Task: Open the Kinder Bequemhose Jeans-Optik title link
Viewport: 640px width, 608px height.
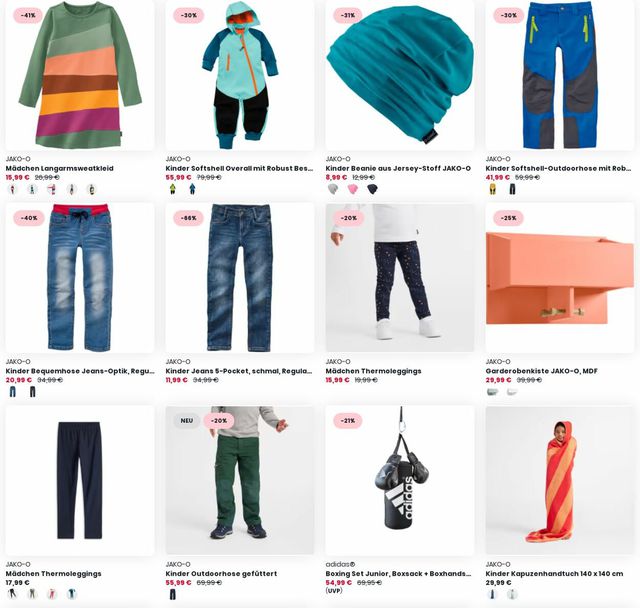Action: 80,371
